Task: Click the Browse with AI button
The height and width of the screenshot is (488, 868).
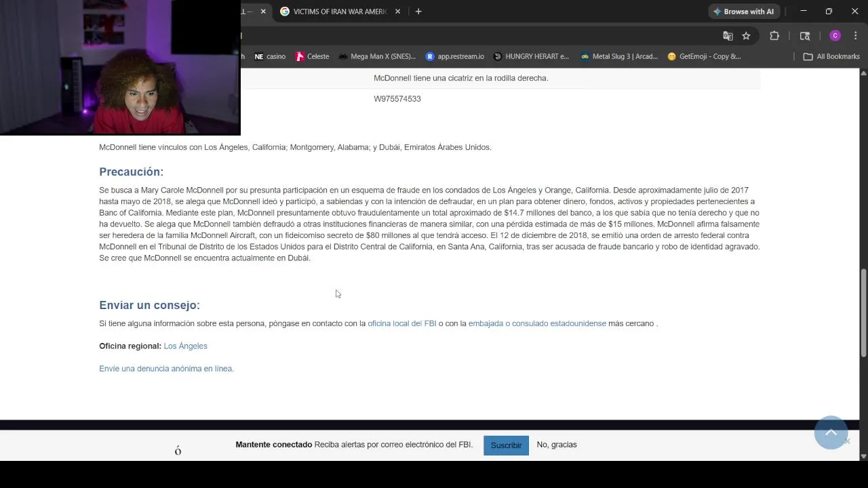Action: tap(743, 12)
